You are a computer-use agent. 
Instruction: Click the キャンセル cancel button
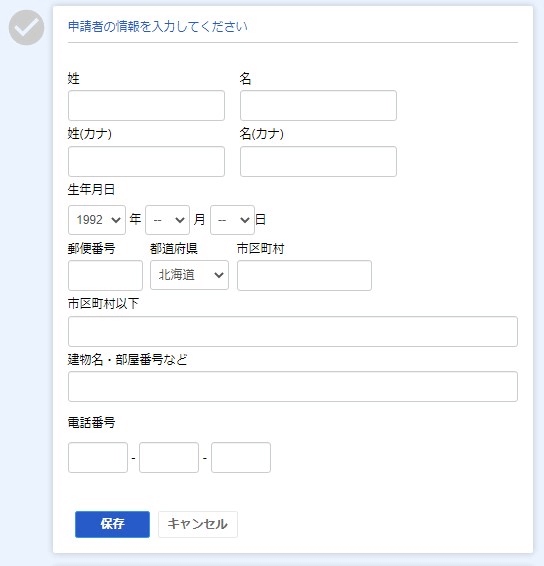pyautogui.click(x=198, y=524)
